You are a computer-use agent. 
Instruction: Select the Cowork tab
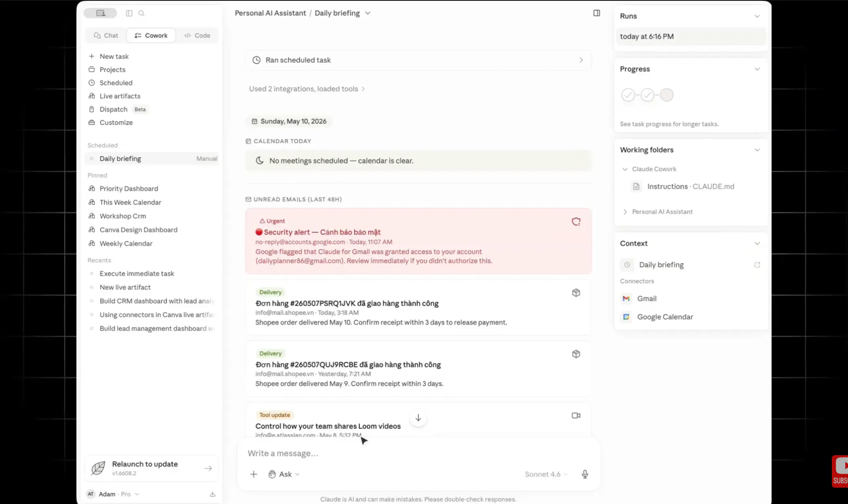151,35
